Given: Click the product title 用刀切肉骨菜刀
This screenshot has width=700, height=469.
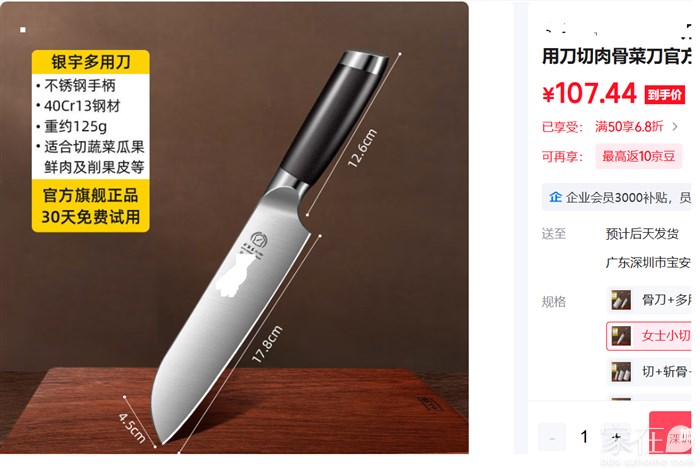Looking at the screenshot, I should point(617,56).
